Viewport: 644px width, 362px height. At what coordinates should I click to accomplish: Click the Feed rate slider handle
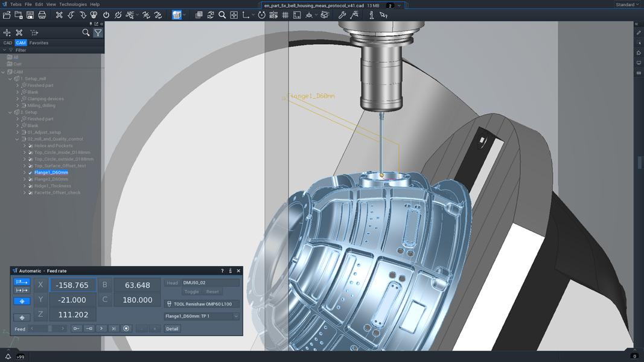click(49, 328)
